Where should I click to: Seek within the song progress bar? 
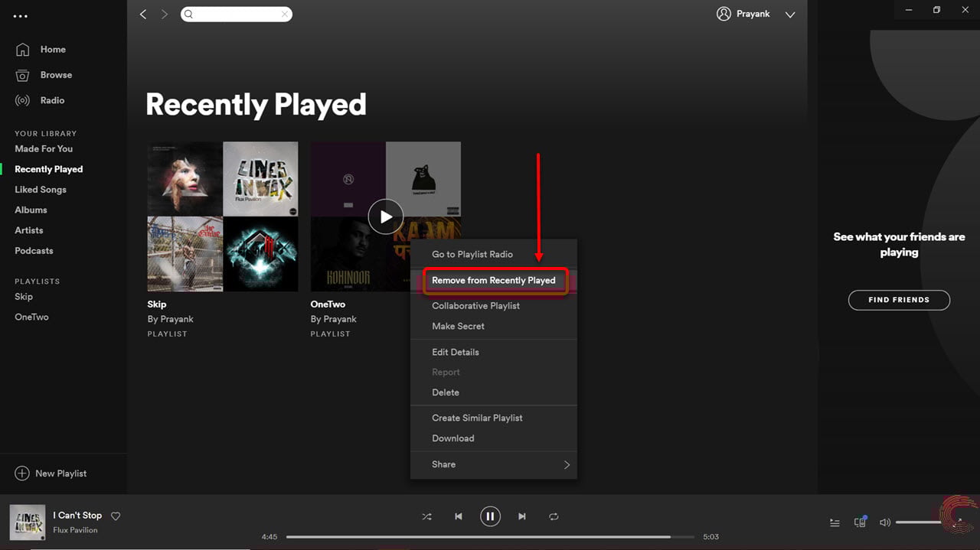point(490,537)
